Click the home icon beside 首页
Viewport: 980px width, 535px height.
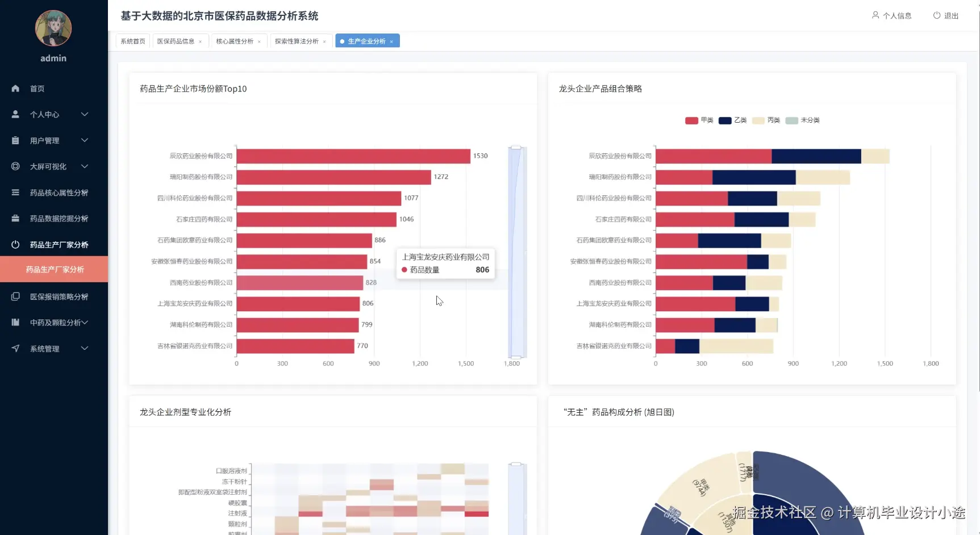click(15, 89)
